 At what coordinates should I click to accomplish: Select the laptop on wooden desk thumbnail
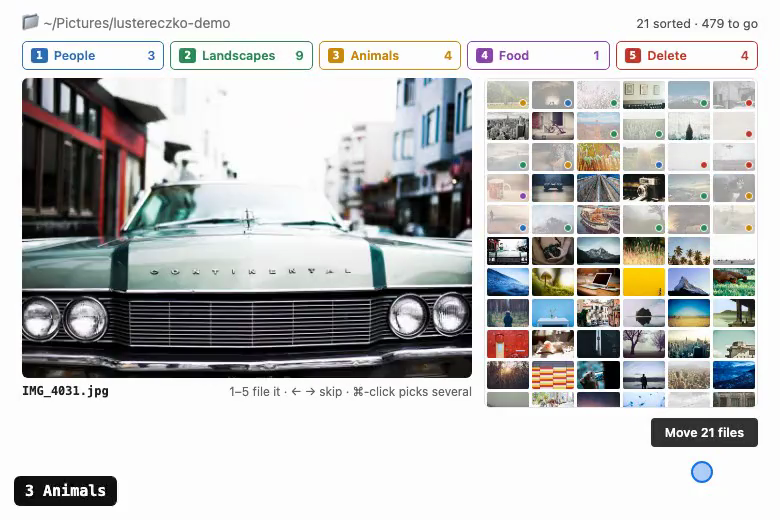598,282
